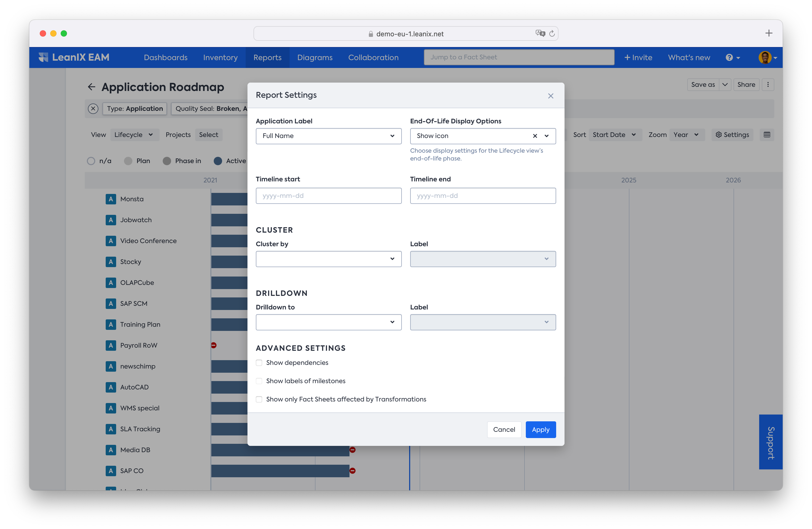The height and width of the screenshot is (529, 812).
Task: Click the Application icon next to SAP SCM
Action: point(111,303)
